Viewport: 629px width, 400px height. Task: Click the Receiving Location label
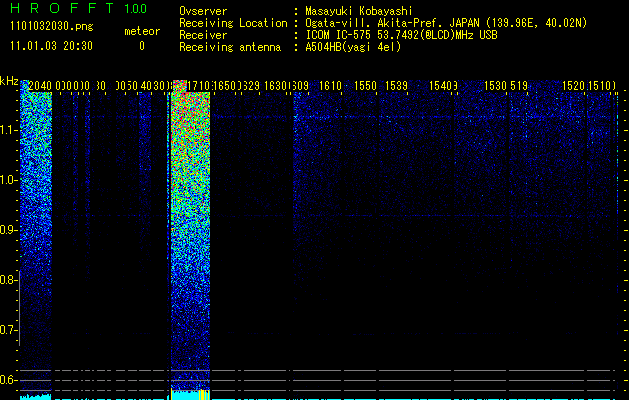pos(233,23)
